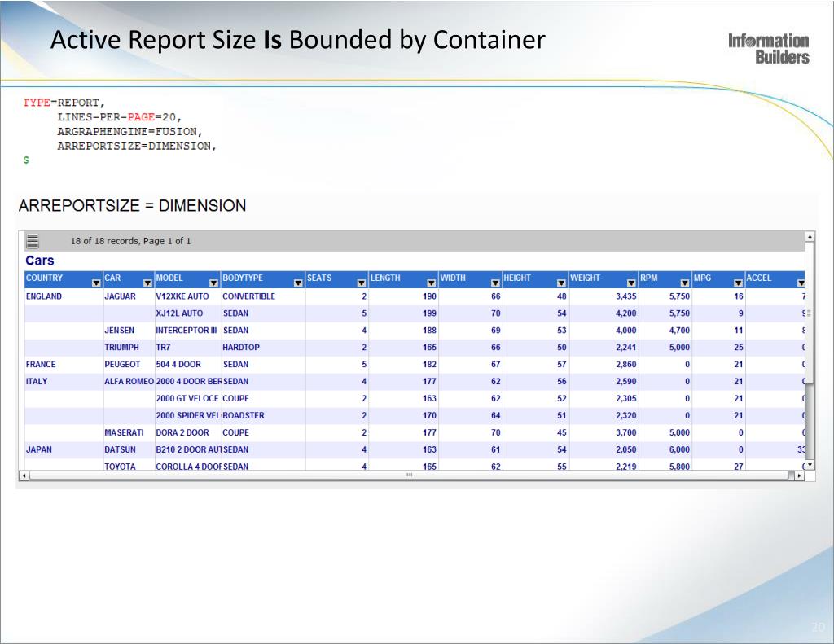This screenshot has height=644, width=834.
Task: Open MPG column dropdown arrow
Action: point(738,283)
